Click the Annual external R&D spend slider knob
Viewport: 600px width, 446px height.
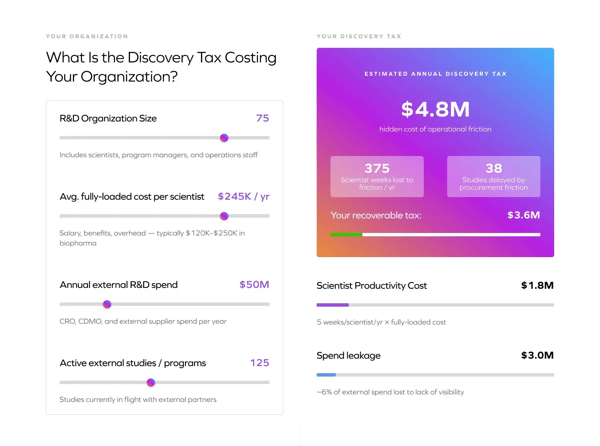click(107, 304)
